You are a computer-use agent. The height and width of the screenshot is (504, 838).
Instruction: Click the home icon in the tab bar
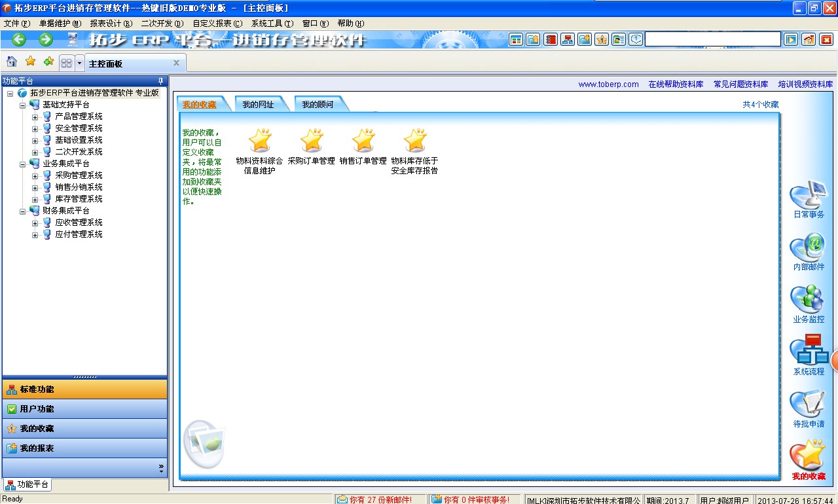(12, 62)
